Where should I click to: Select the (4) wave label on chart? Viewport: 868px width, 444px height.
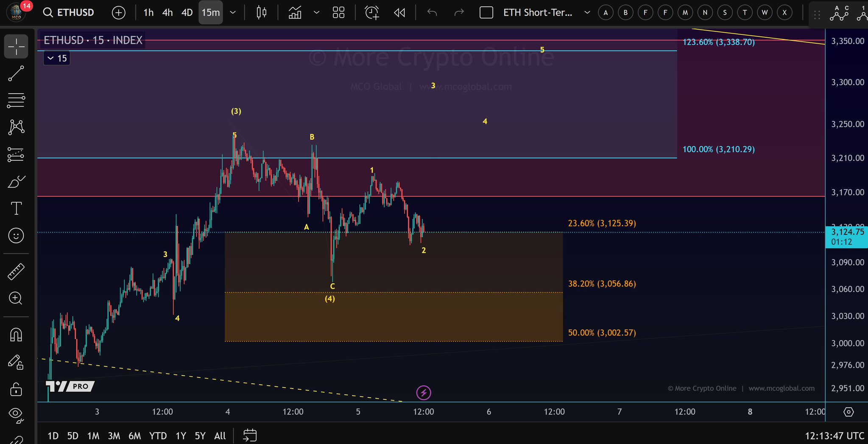(330, 299)
